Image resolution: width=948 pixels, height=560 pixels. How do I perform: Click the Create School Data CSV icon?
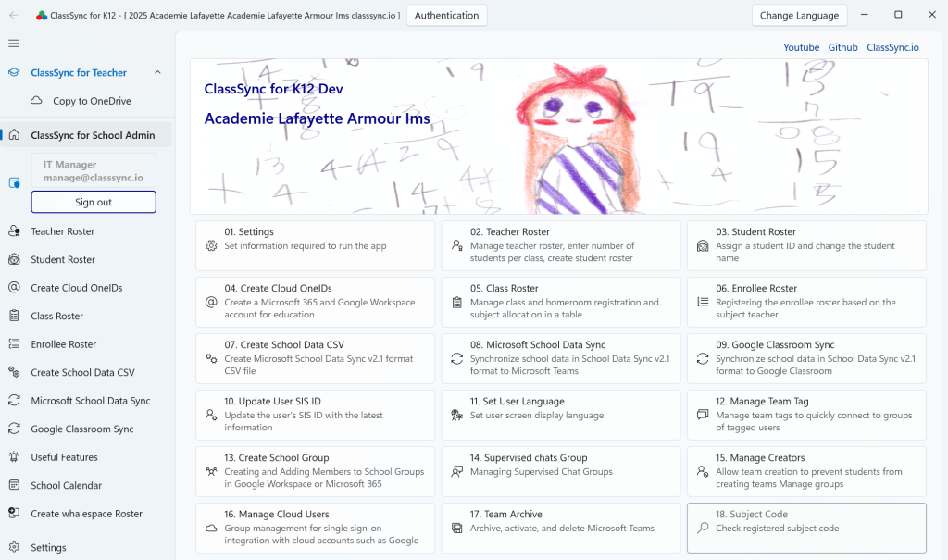pos(15,372)
